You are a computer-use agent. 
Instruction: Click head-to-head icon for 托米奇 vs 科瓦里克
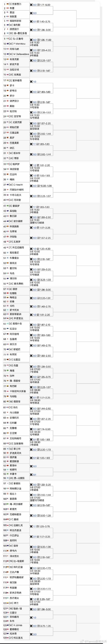click(x=31, y=634)
